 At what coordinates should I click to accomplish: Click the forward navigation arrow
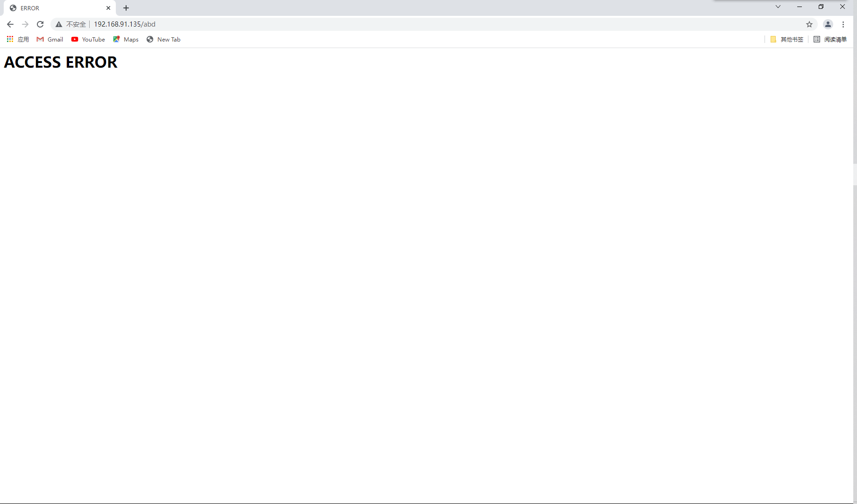(x=25, y=24)
